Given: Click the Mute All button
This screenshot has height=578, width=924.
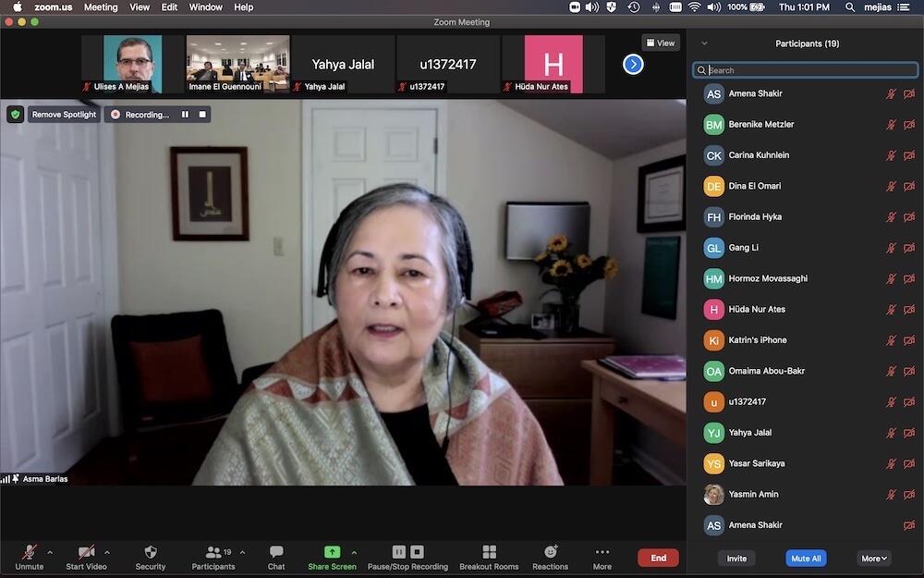Looking at the screenshot, I should click(806, 558).
